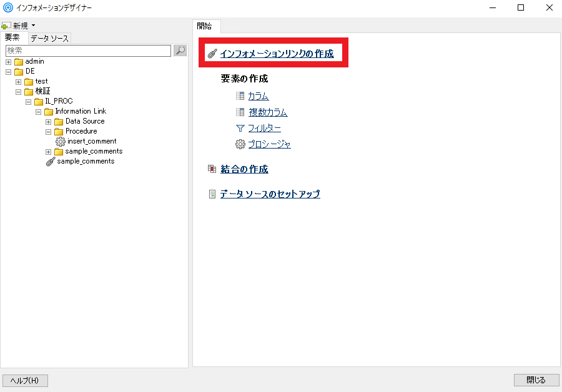Select the Procedure tree label
Screen dimensions: 562x392
coord(81,131)
